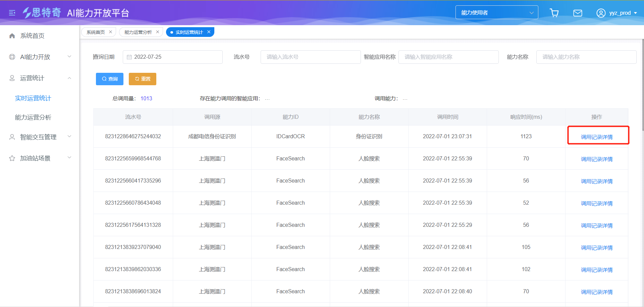Click response time value 1123
This screenshot has height=307, width=644.
(x=526, y=136)
